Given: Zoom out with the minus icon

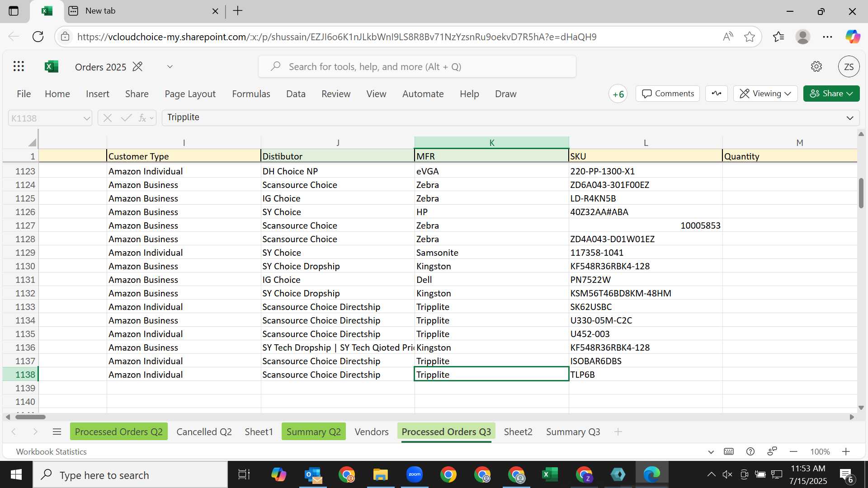Looking at the screenshot, I should [793, 451].
